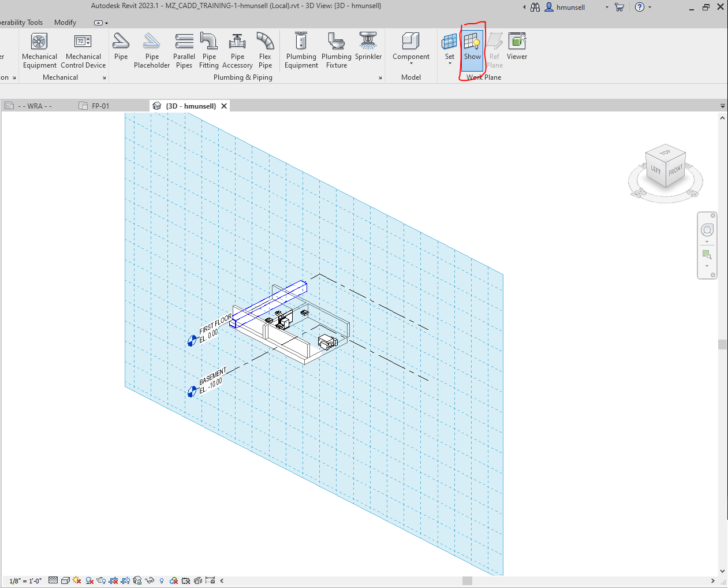
Task: Activate the Flex Pipe tool
Action: (x=265, y=51)
